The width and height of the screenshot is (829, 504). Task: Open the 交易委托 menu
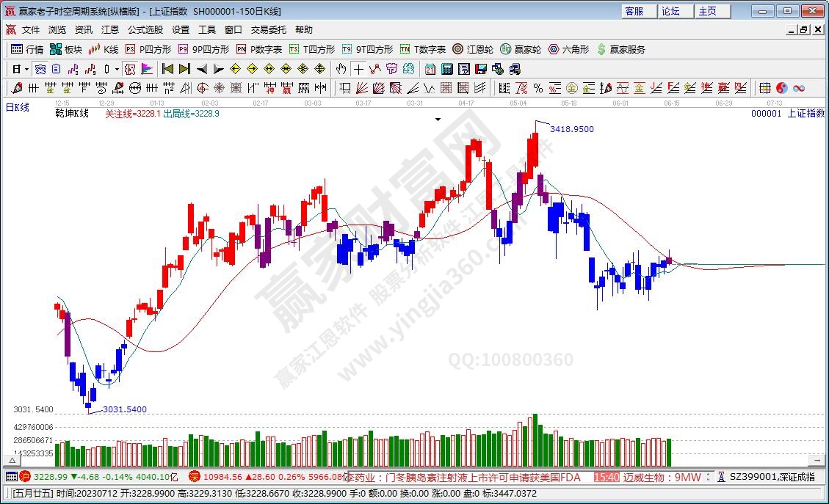click(x=269, y=30)
